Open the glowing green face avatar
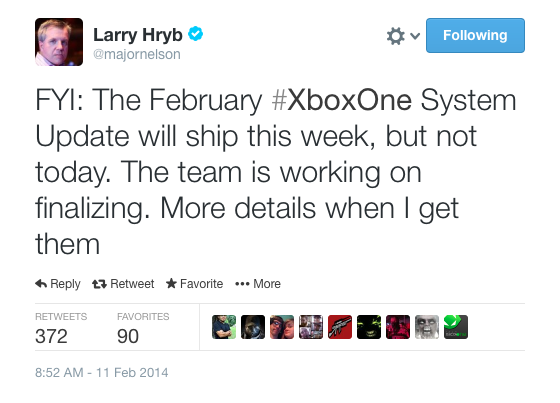Screen dimensions: 560x403 pos(369,327)
